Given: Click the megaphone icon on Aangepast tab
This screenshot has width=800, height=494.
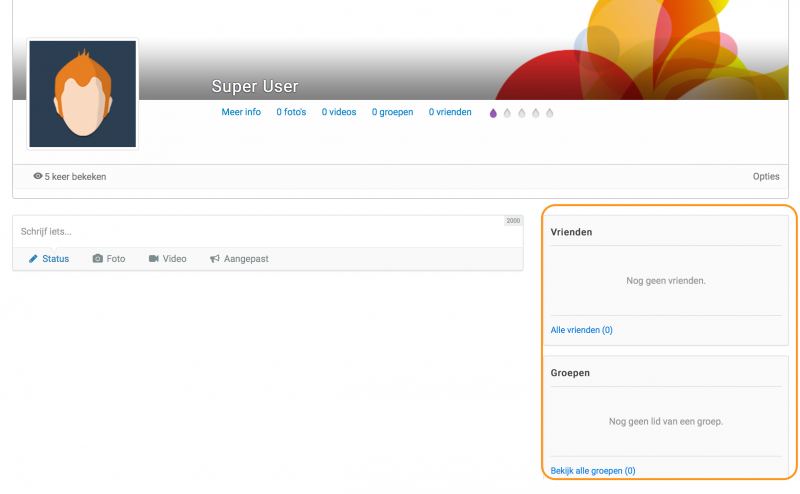Looking at the screenshot, I should point(215,259).
